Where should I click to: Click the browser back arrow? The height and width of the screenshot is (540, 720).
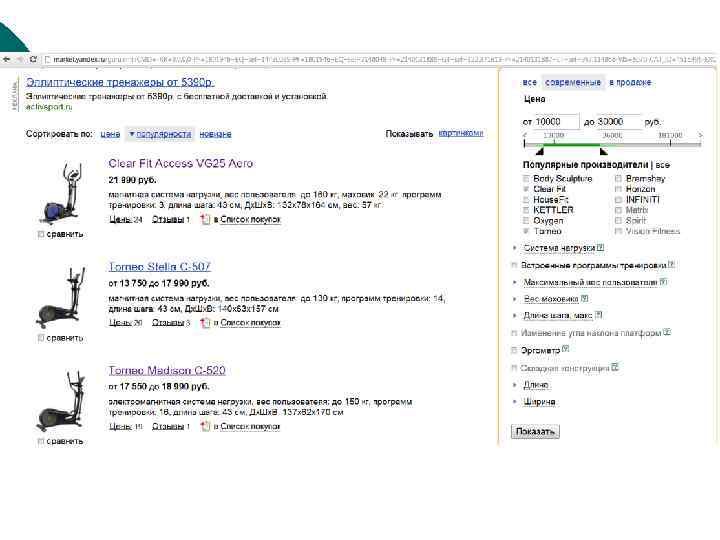click(x=6, y=59)
